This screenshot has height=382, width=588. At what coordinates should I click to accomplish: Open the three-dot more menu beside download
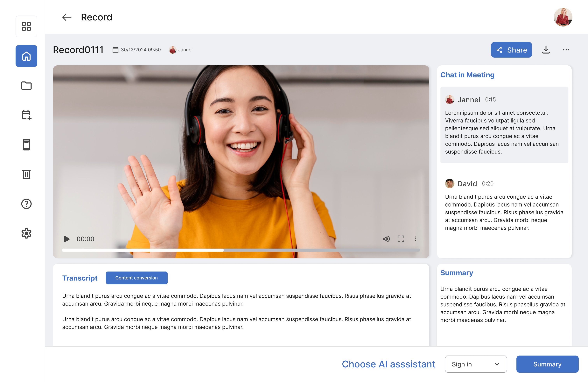[566, 50]
